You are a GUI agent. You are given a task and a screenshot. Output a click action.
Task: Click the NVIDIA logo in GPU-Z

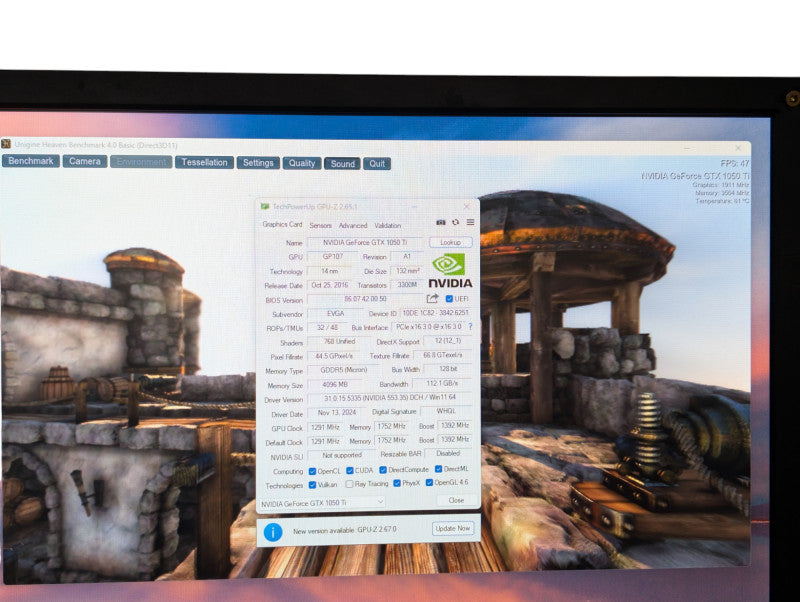450,271
